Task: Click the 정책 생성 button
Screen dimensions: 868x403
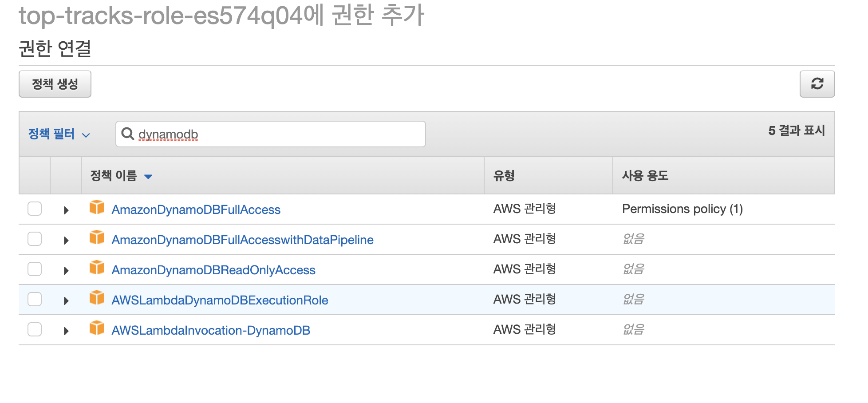Action: 55,84
